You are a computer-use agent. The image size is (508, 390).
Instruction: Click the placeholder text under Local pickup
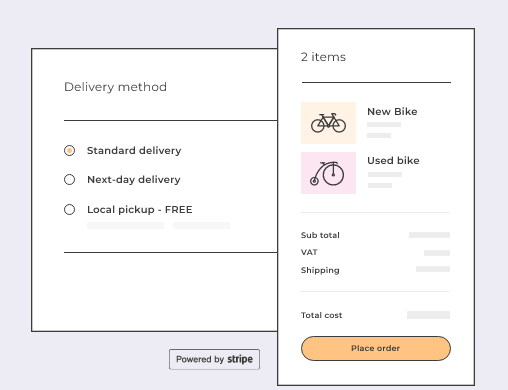point(158,226)
